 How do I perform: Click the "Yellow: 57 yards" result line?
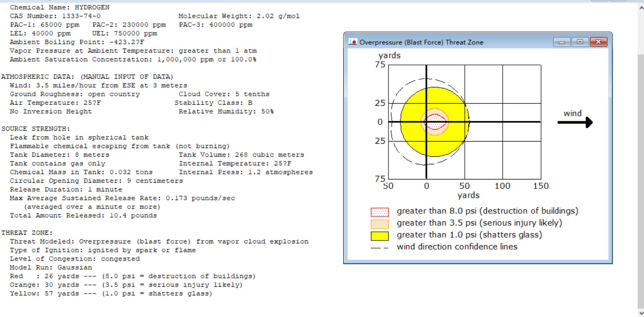(x=111, y=293)
